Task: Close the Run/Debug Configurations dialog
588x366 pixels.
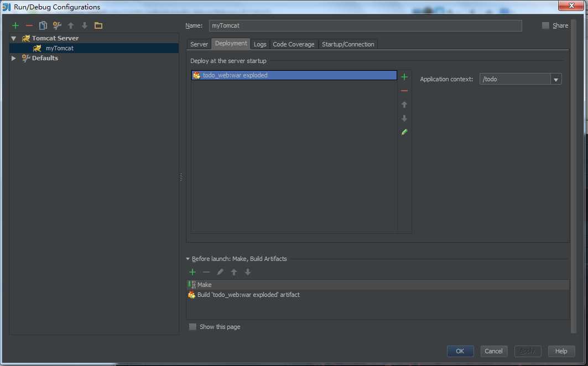Action: [571, 6]
